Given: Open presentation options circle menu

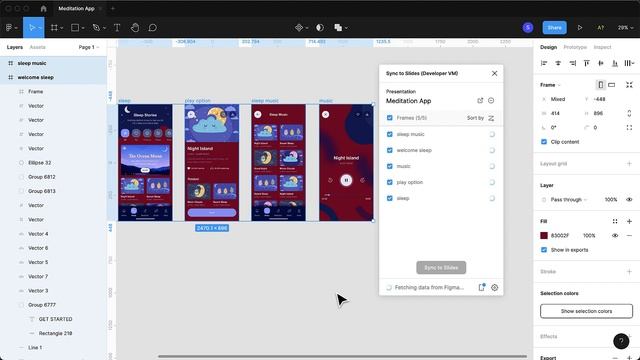Looking at the screenshot, I should coord(491,100).
